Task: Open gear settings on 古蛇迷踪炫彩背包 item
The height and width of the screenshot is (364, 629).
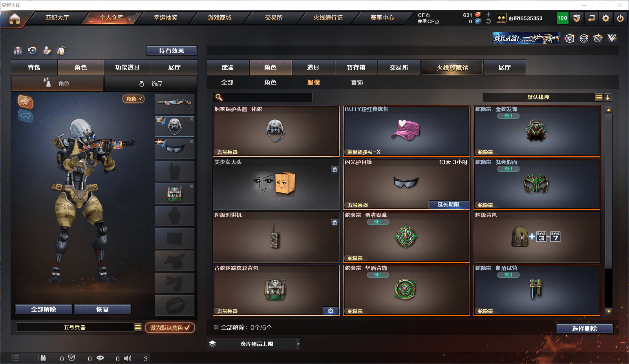Action: 331,311
